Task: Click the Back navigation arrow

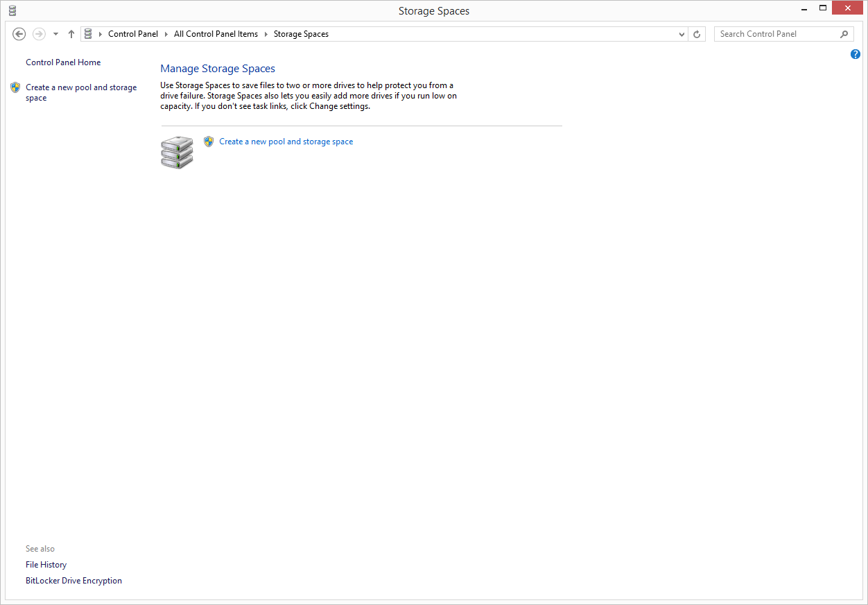Action: click(x=19, y=34)
